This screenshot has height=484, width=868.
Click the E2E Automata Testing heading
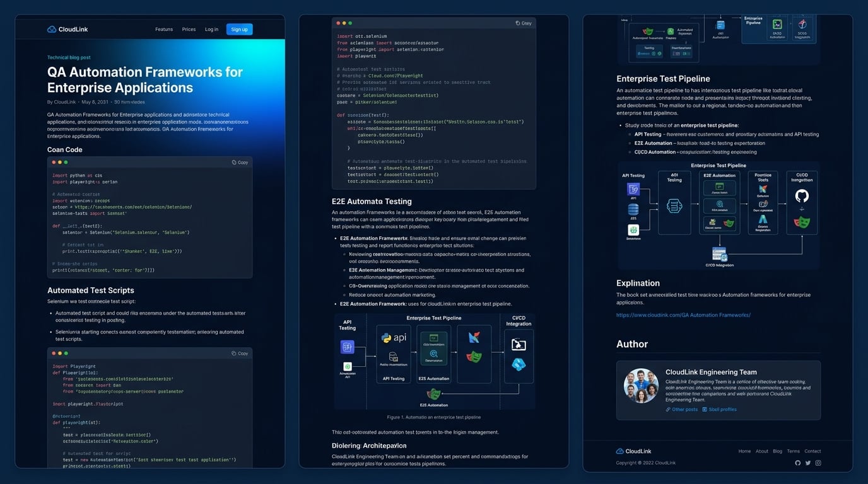(x=372, y=202)
